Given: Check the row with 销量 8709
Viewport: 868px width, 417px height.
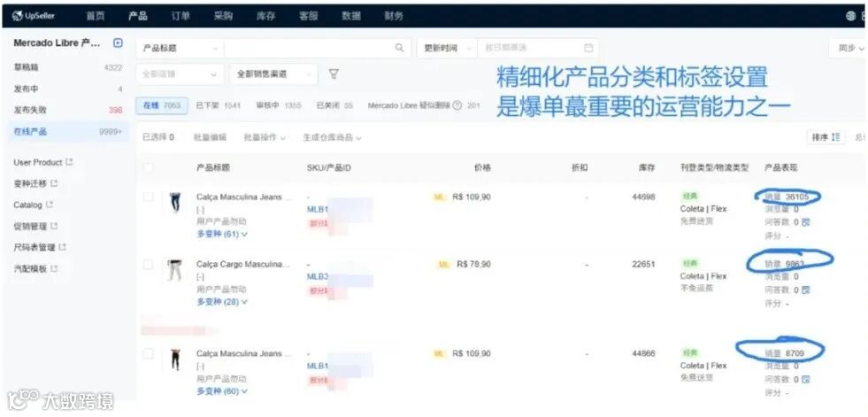Looking at the screenshot, I should point(149,353).
